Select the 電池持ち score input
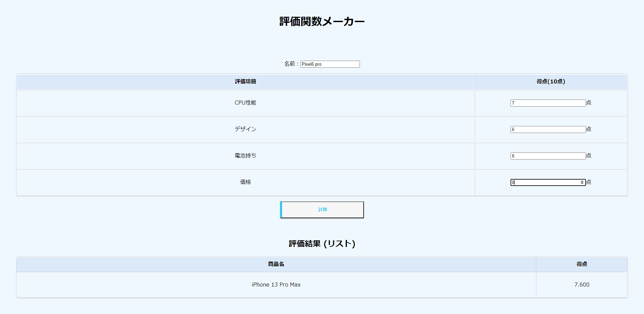 click(548, 156)
